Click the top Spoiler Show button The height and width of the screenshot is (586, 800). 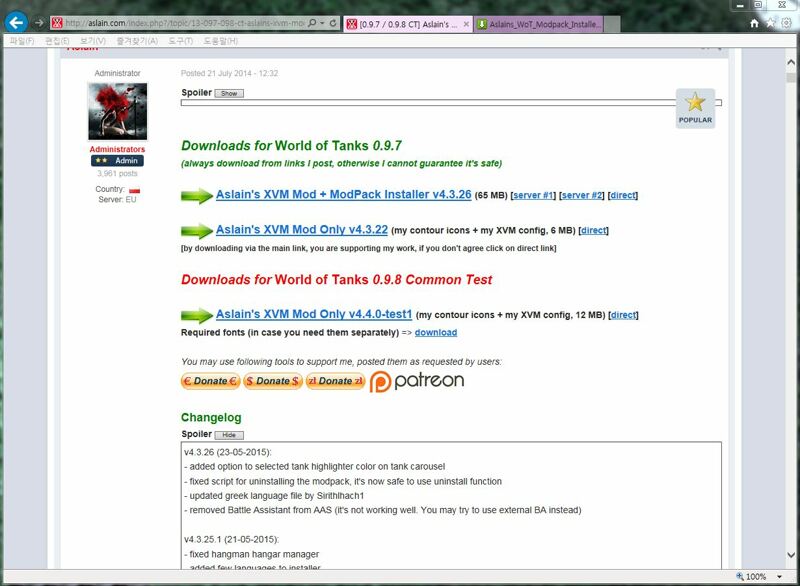click(x=229, y=93)
